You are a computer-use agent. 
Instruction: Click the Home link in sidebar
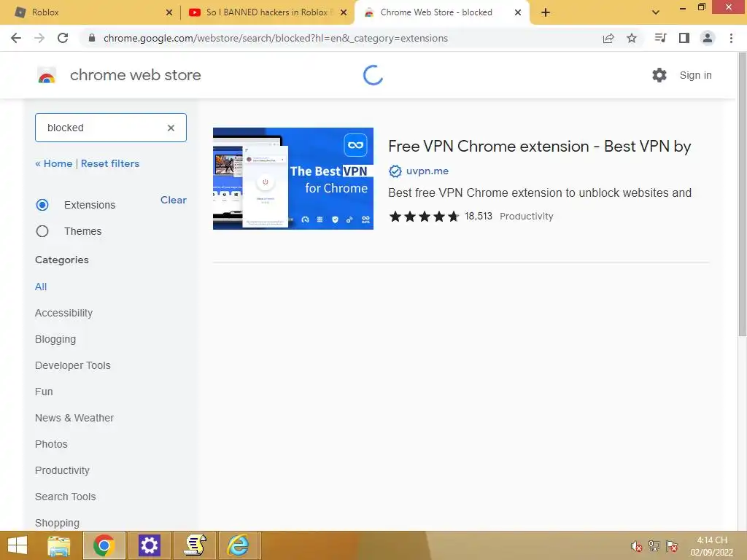(54, 163)
